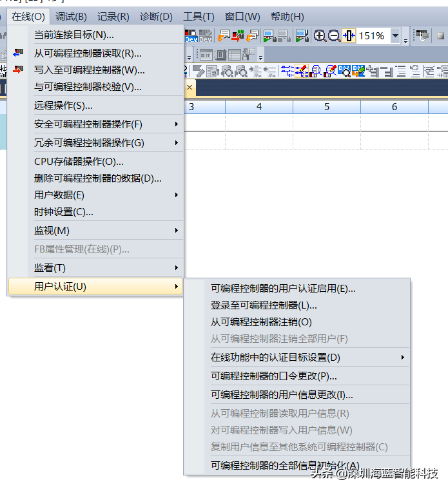Click the gray search-forward magnifier icon
The height and width of the screenshot is (489, 448).
(x=241, y=71)
